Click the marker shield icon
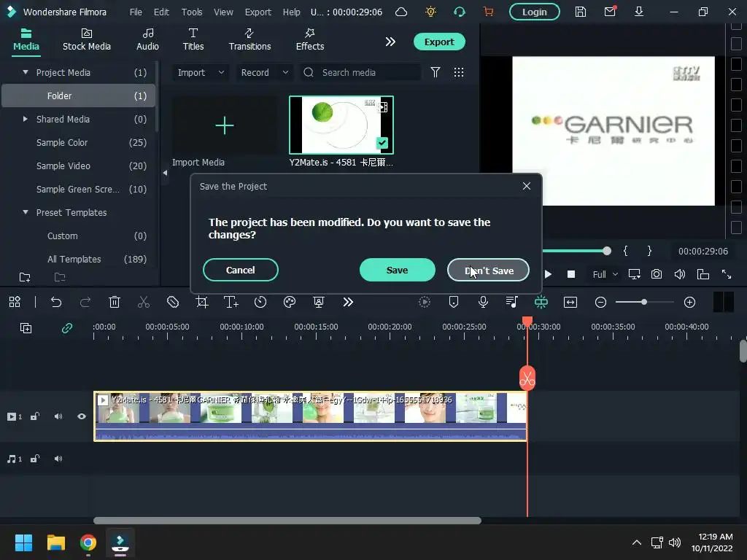This screenshot has height=560, width=747. point(454,302)
